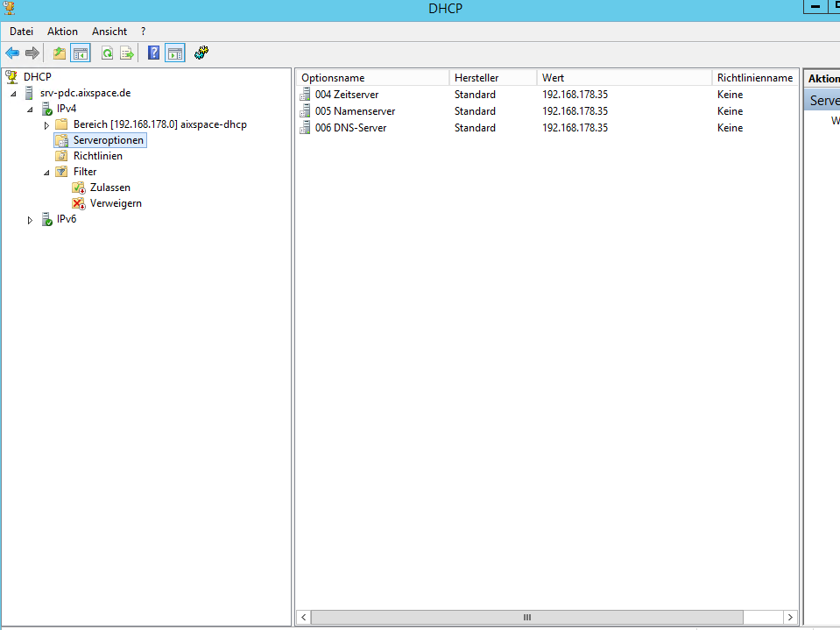This screenshot has height=630, width=840.
Task: Select the Filter tree item
Action: pos(85,172)
